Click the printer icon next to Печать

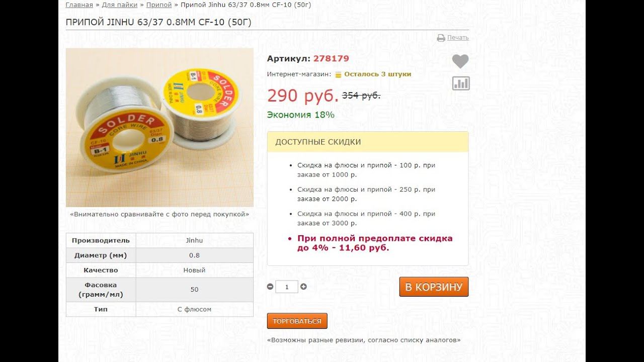click(x=441, y=38)
